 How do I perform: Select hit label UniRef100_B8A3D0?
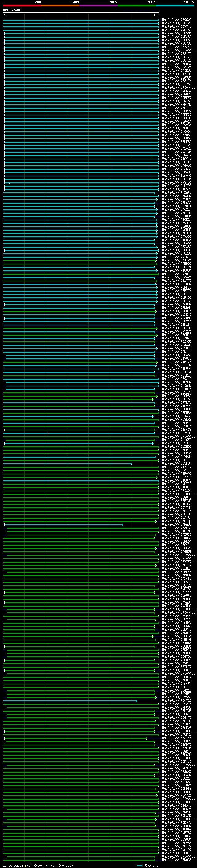[x=177, y=78]
